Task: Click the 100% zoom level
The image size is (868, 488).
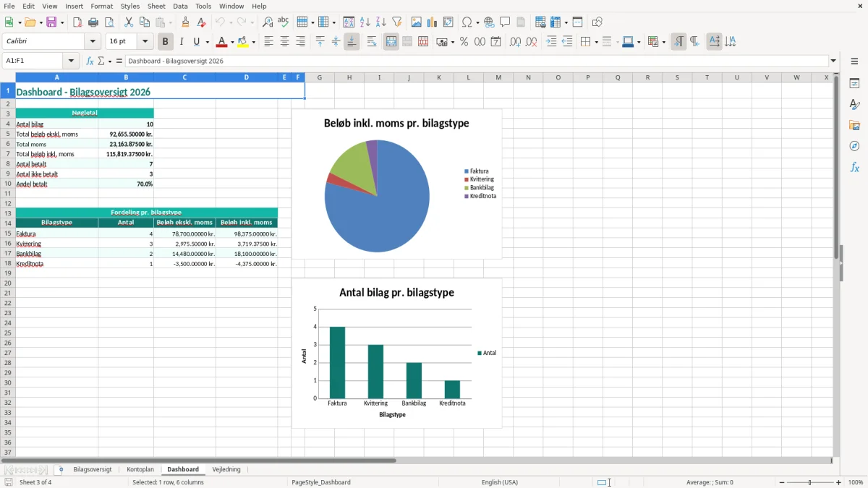Action: click(x=856, y=482)
